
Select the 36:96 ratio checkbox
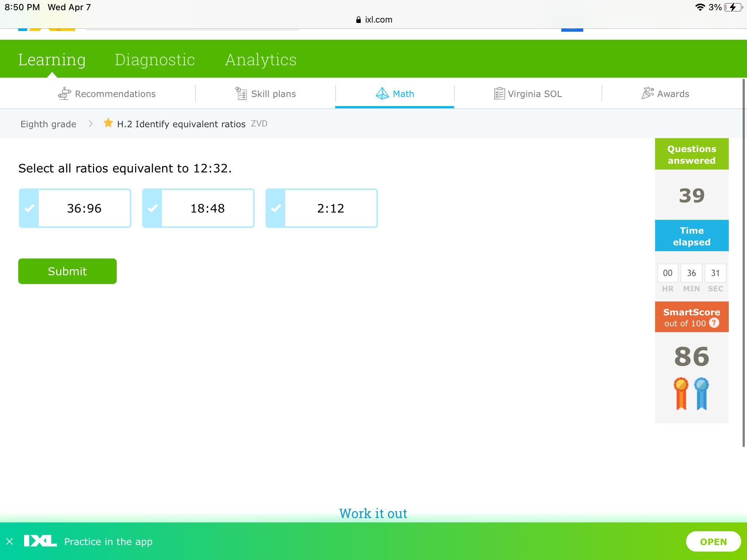click(x=30, y=208)
